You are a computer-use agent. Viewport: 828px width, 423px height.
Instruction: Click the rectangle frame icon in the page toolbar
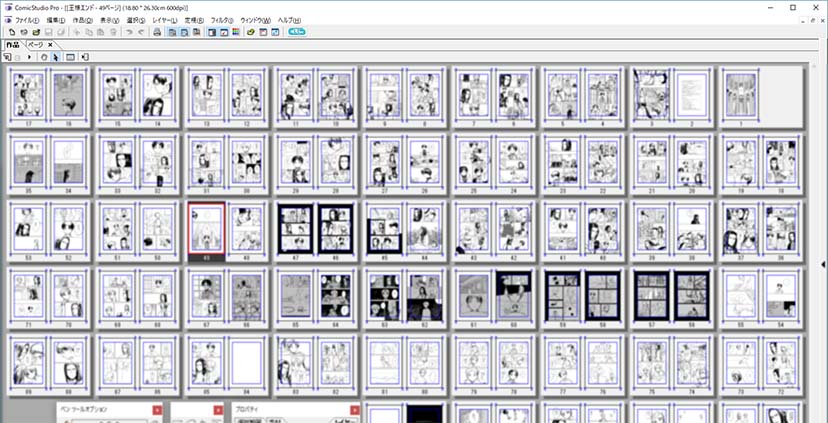point(70,57)
